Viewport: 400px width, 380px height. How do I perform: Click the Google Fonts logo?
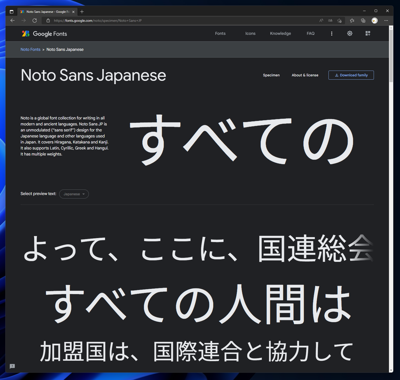tap(44, 34)
